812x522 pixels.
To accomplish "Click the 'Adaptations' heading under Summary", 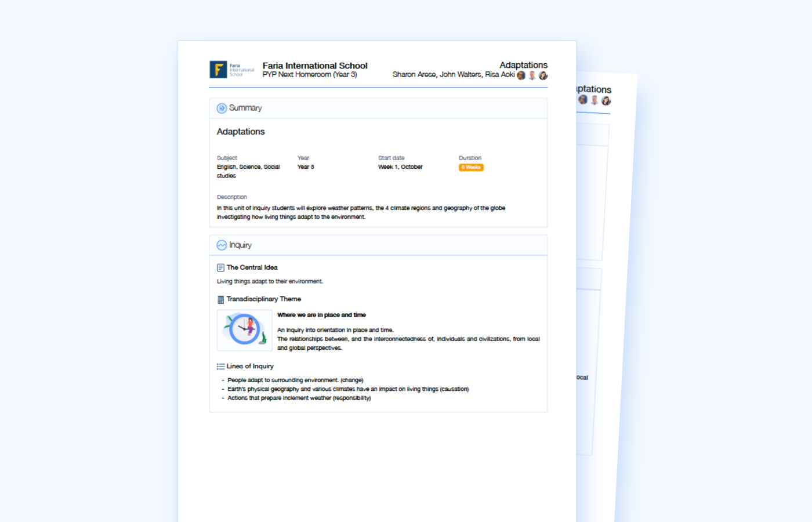I will (x=241, y=132).
